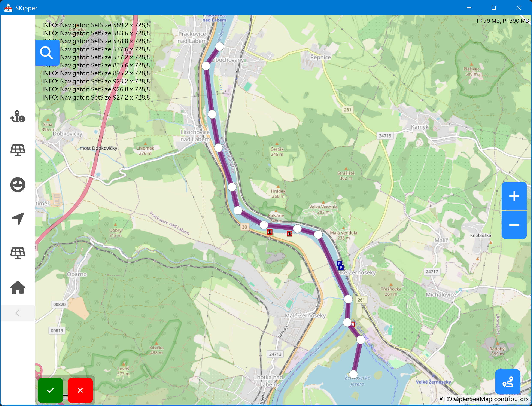
Task: Click the grinning smiley sidebar icon
Action: 18,185
